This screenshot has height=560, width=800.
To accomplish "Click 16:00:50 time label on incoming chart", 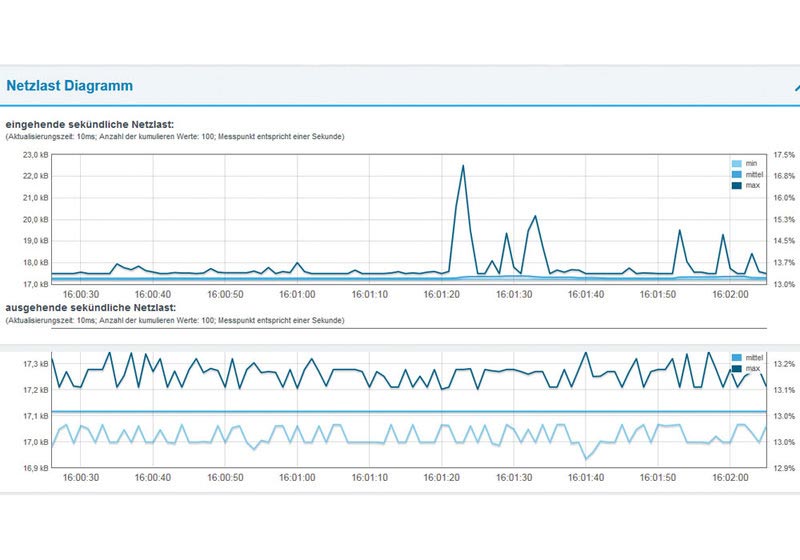I will 225,294.
